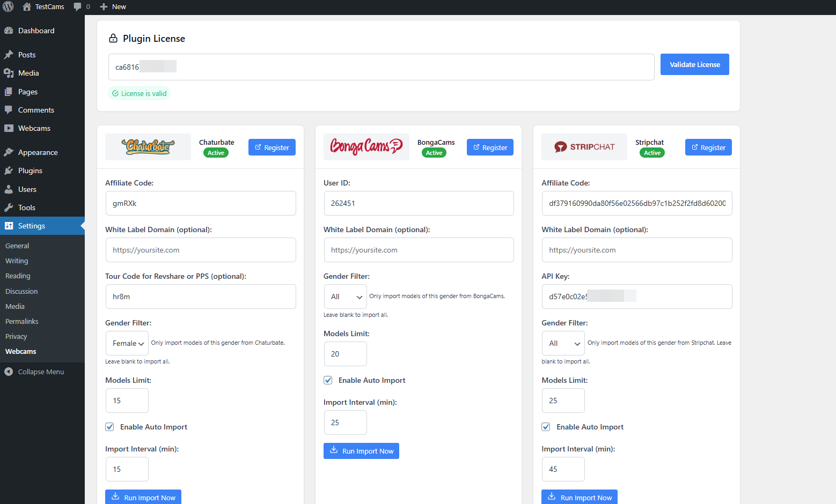Click the BongaCams Register button
Screen dimensions: 836x504
(490, 147)
